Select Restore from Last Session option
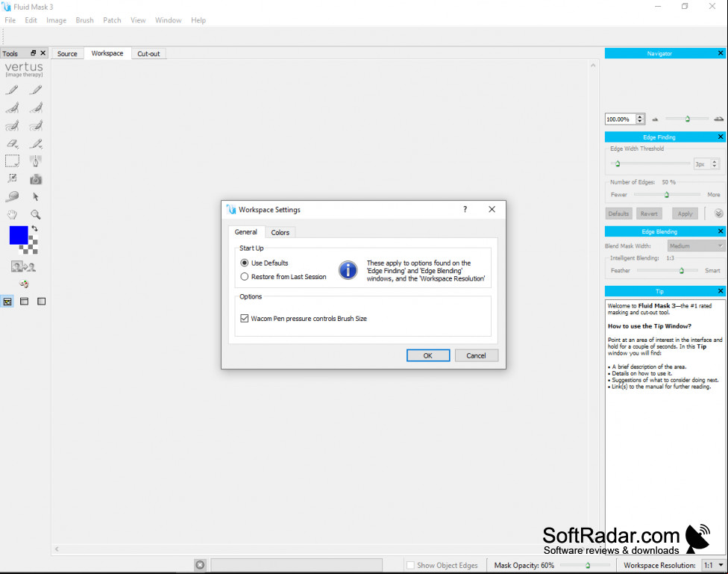Screen dimensions: 728x574 [x=283, y=276]
